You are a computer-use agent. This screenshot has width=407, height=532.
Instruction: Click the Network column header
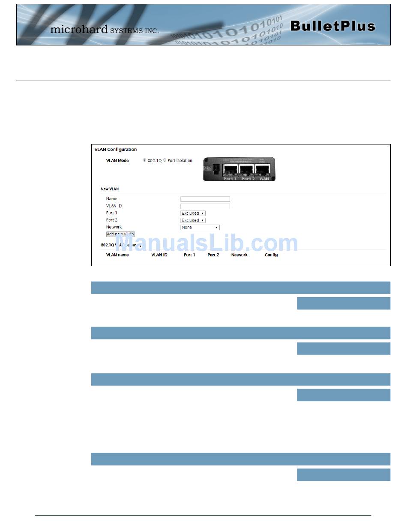(239, 255)
